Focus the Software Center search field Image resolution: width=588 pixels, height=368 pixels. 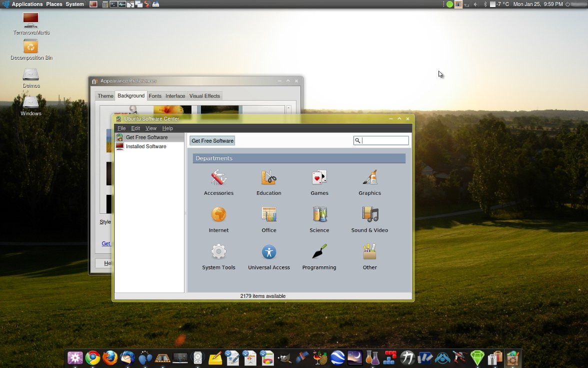tap(381, 140)
